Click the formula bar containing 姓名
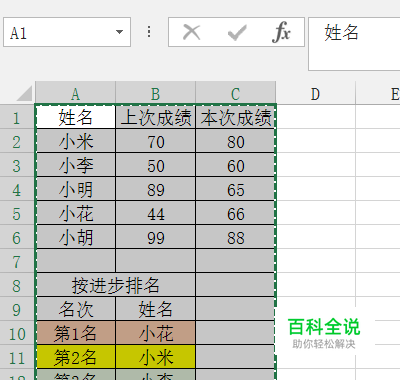The height and width of the screenshot is (380, 400). (354, 44)
